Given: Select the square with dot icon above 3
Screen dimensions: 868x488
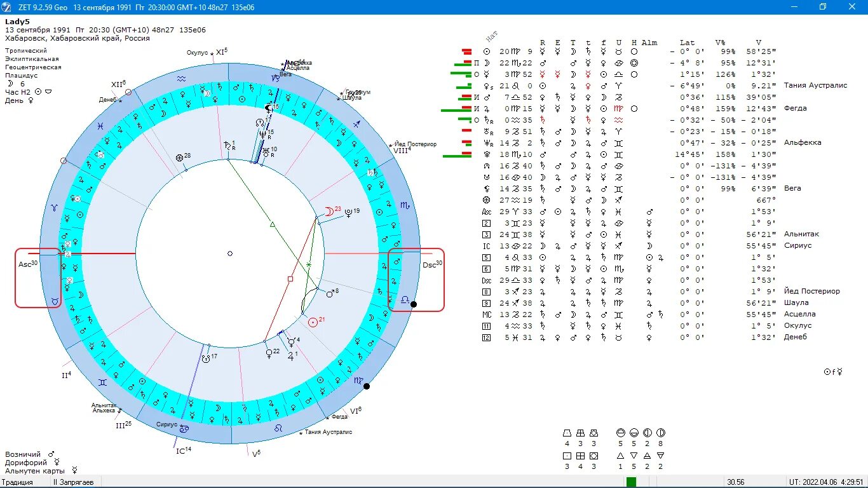Looking at the screenshot, I should [567, 456].
